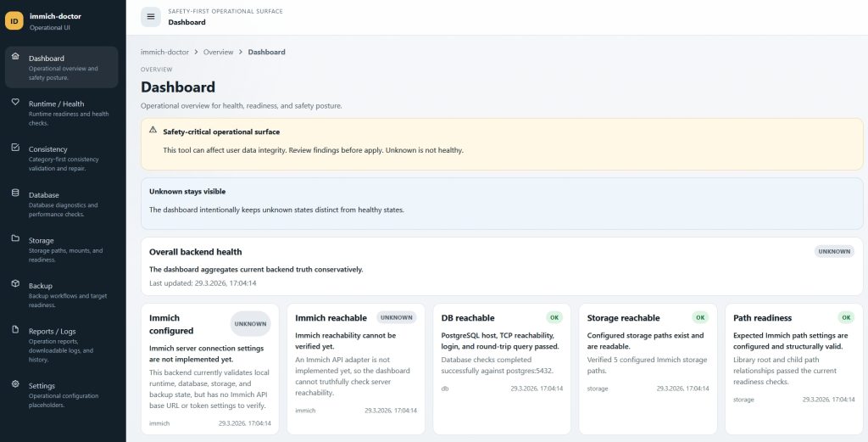The width and height of the screenshot is (868, 442).
Task: Click the Settings gear icon in sidebar
Action: coord(15,385)
